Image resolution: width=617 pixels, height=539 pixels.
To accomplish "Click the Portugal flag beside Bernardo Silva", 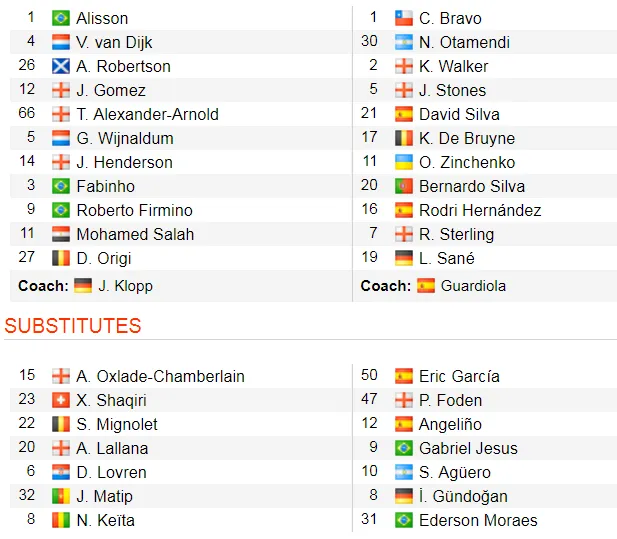I will click(403, 186).
